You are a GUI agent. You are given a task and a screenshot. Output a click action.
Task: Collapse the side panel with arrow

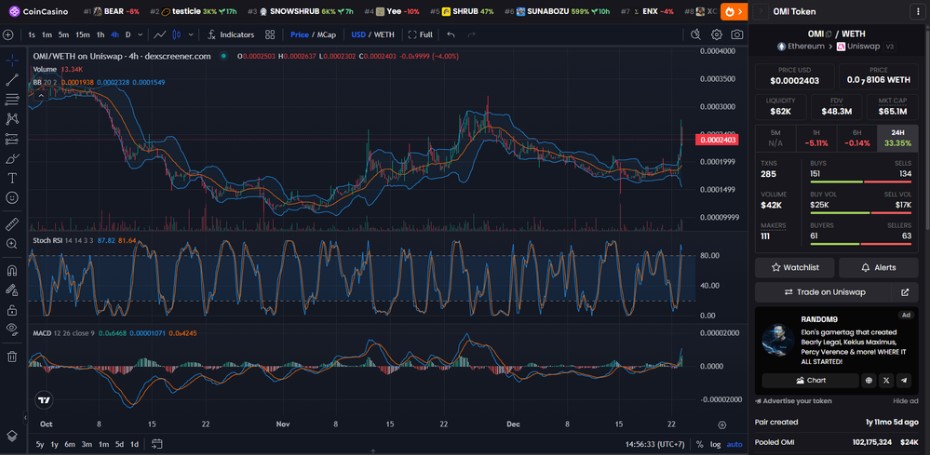pyautogui.click(x=762, y=11)
